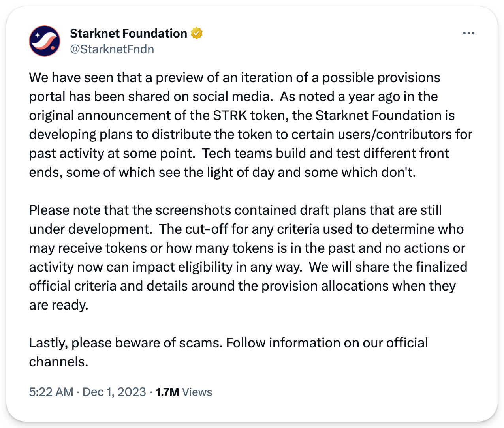Click the Dec 1, 2023 date

tap(114, 392)
